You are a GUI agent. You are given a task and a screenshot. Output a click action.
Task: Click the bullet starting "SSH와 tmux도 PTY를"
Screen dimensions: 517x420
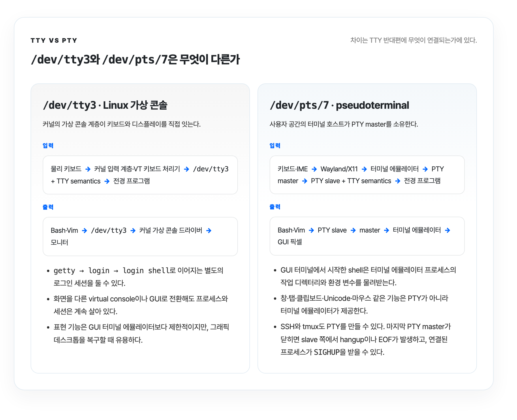[366, 339]
